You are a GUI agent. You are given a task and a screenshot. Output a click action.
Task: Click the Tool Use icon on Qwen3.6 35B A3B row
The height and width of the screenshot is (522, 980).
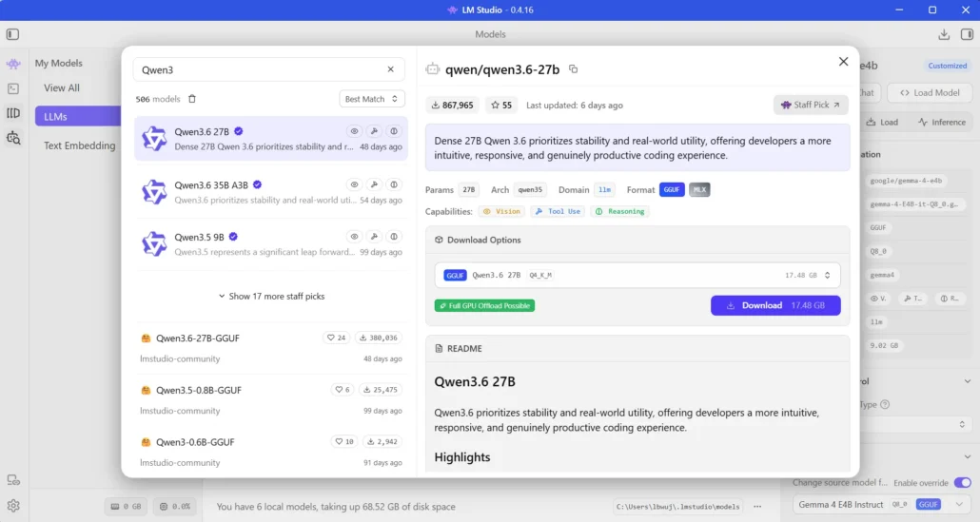pos(374,184)
